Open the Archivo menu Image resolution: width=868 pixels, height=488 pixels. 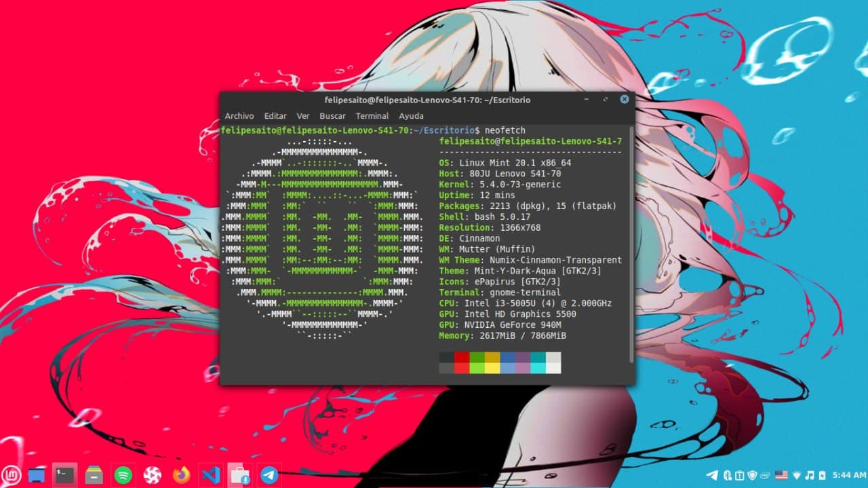coord(239,116)
